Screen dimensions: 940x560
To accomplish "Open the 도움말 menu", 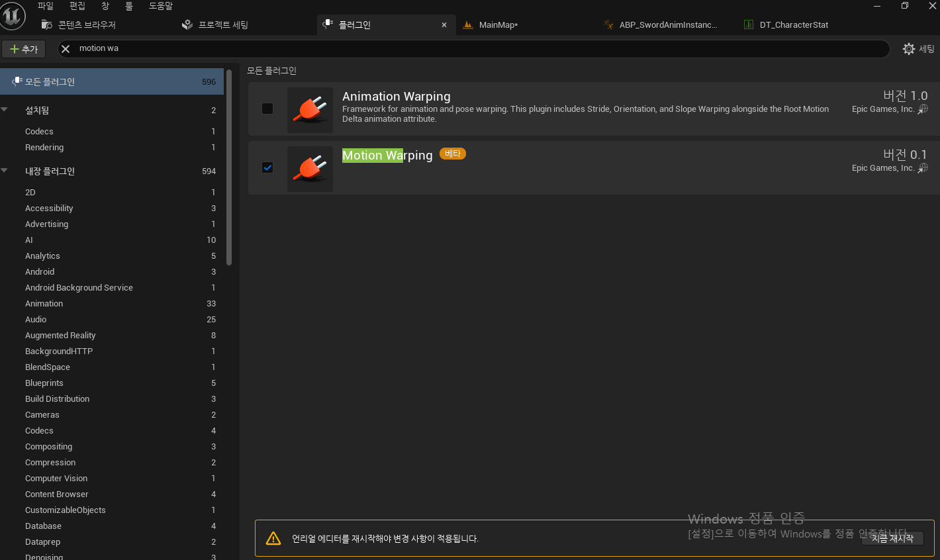I will point(161,6).
